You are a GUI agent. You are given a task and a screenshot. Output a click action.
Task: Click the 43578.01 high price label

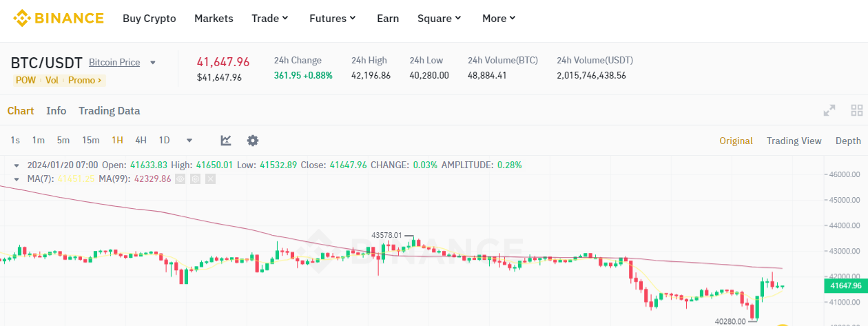[386, 235]
